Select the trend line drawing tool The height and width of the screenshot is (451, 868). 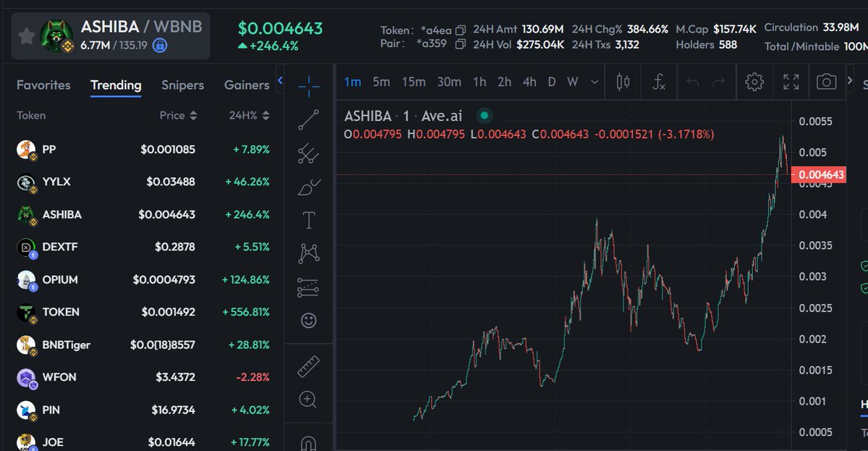pyautogui.click(x=309, y=120)
